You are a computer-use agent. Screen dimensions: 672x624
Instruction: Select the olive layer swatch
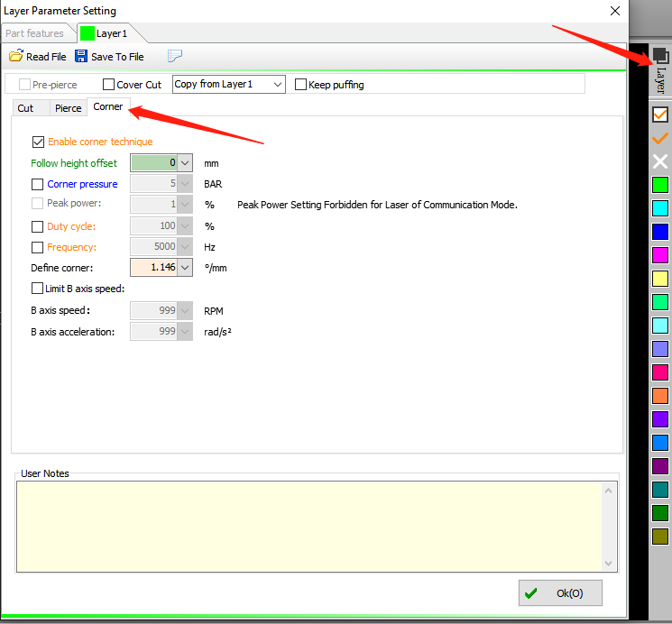tap(660, 537)
